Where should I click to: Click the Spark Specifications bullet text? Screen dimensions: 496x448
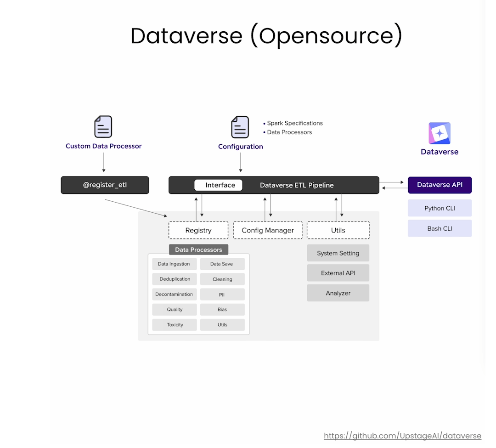(x=294, y=123)
